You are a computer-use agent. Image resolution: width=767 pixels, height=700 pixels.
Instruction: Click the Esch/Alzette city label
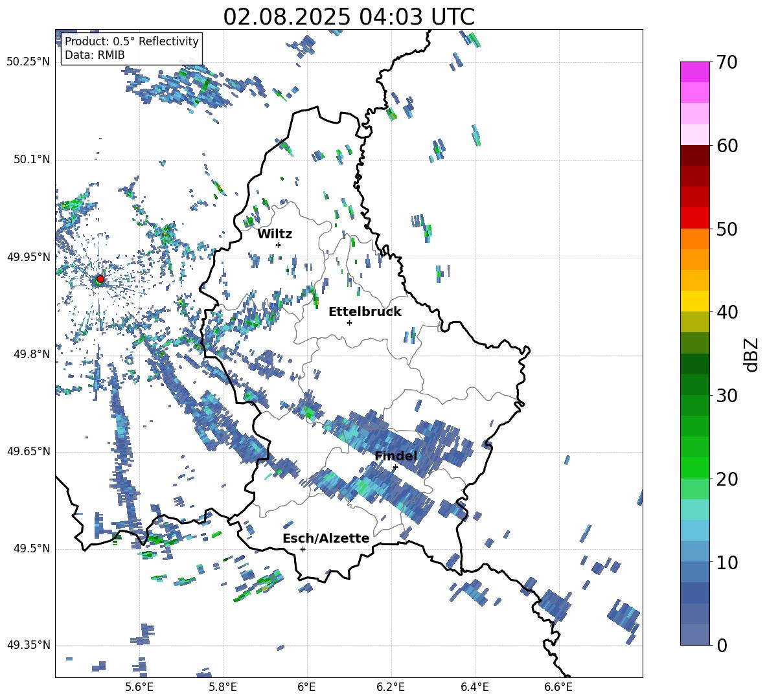[x=326, y=538]
